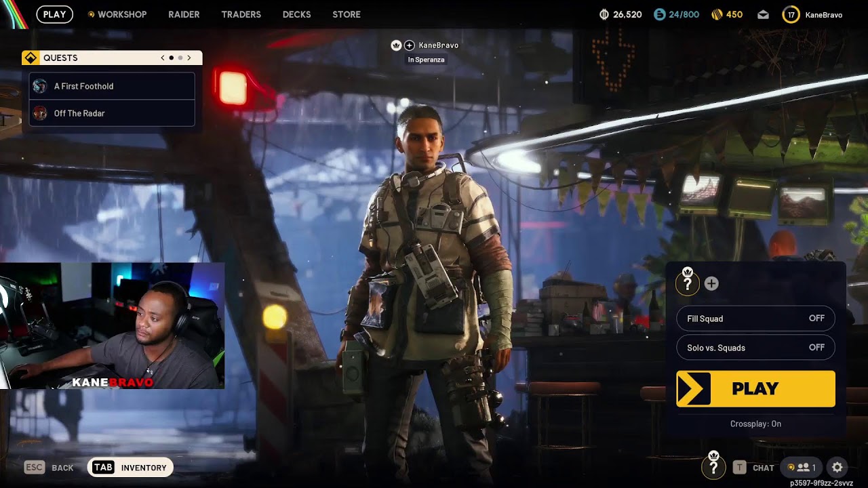Click the 450 token balance

point(734,14)
